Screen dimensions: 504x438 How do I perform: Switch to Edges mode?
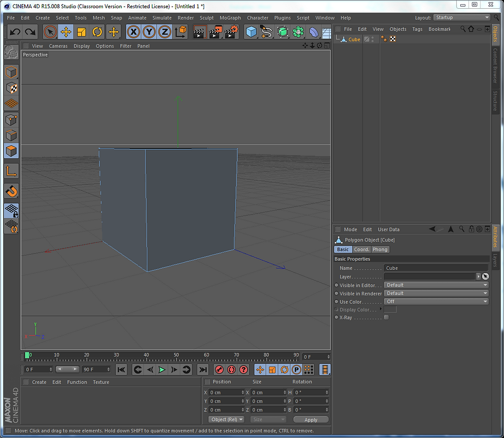pyautogui.click(x=11, y=135)
